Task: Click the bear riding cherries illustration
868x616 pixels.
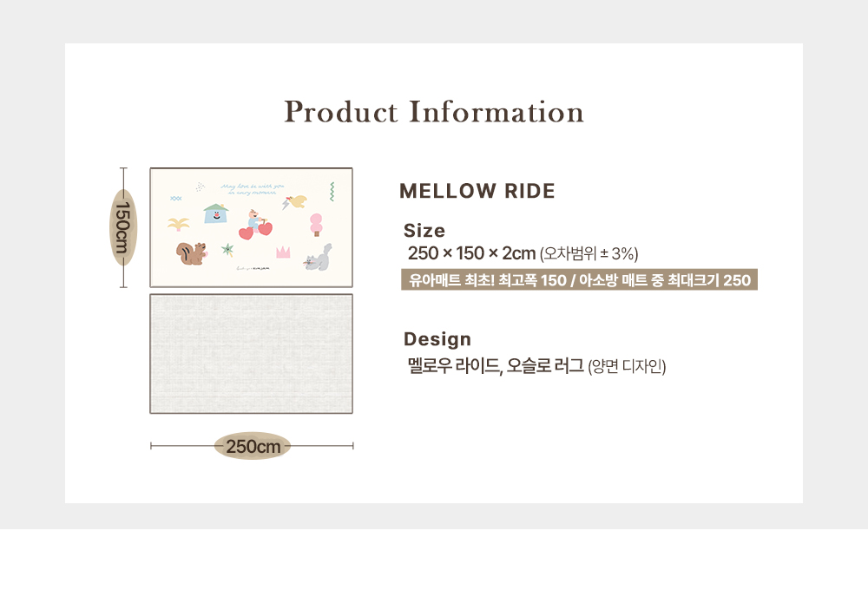Action: [256, 224]
